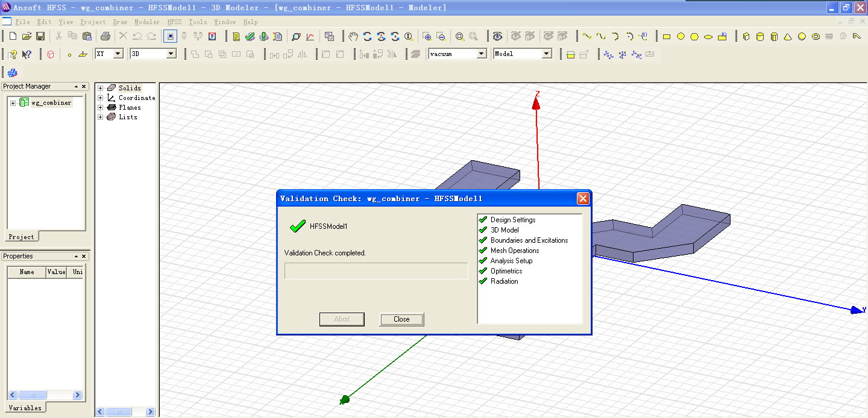
Task: Draw a box with the 3D box tool
Action: (x=746, y=36)
